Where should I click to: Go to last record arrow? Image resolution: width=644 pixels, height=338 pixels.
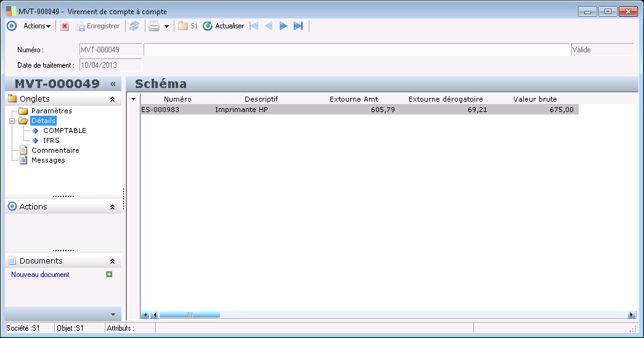(298, 26)
